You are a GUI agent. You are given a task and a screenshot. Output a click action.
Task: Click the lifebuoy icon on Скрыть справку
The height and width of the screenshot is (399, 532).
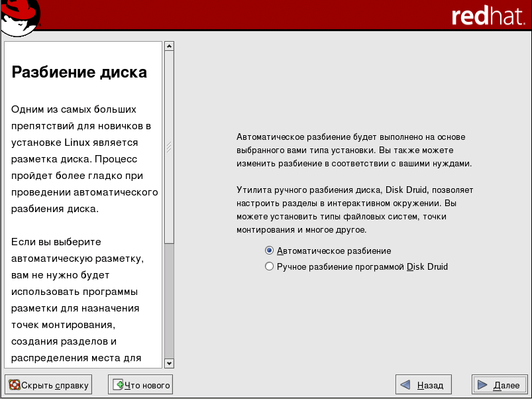point(14,384)
